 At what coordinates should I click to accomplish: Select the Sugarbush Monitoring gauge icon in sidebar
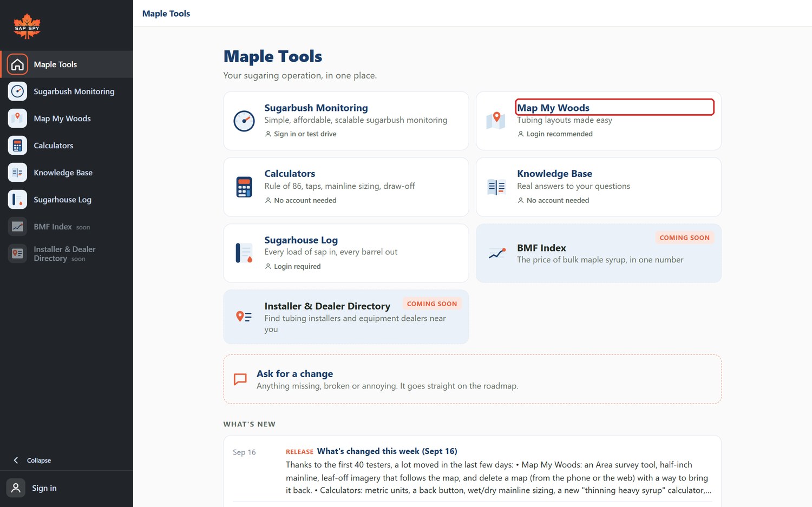(17, 91)
